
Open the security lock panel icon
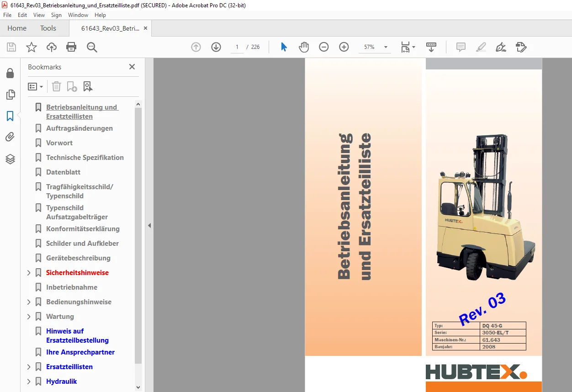coord(10,74)
